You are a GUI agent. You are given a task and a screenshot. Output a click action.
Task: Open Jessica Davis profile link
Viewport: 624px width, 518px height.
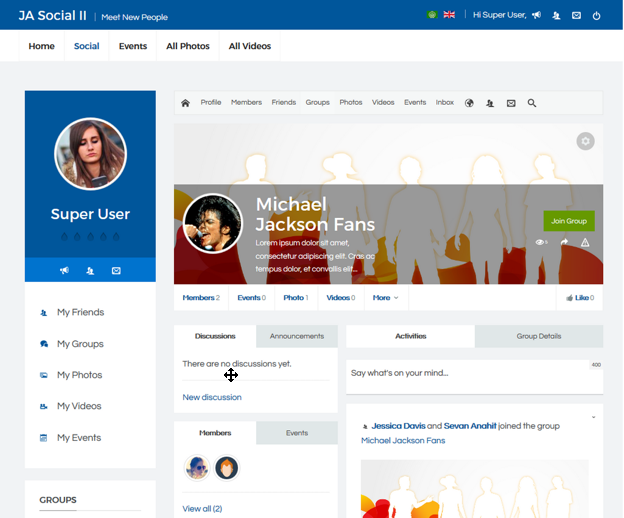tap(398, 426)
